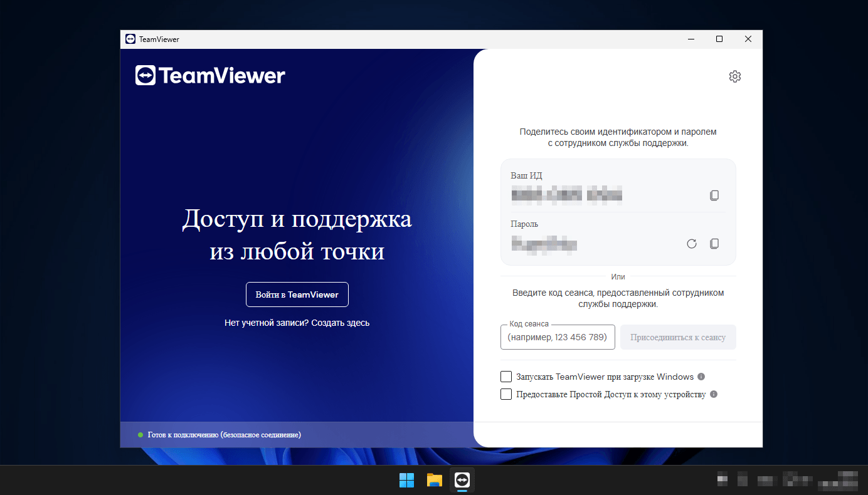Open Windows Start menu

(406, 480)
